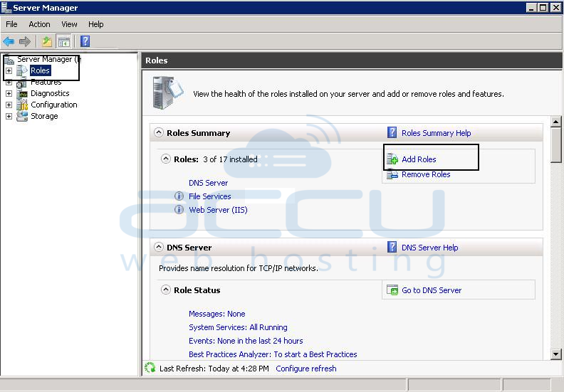Click the Roles Summary Help question icon
564x392 pixels.
(392, 132)
